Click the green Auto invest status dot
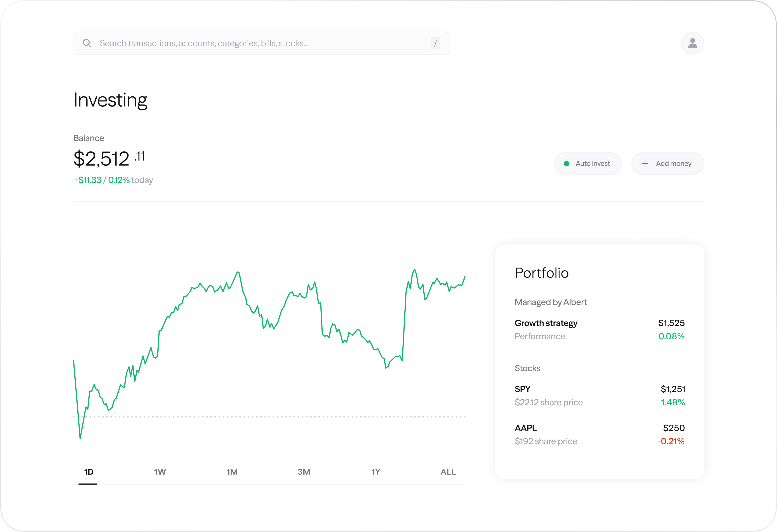Viewport: 777px width, 532px height. [x=566, y=164]
